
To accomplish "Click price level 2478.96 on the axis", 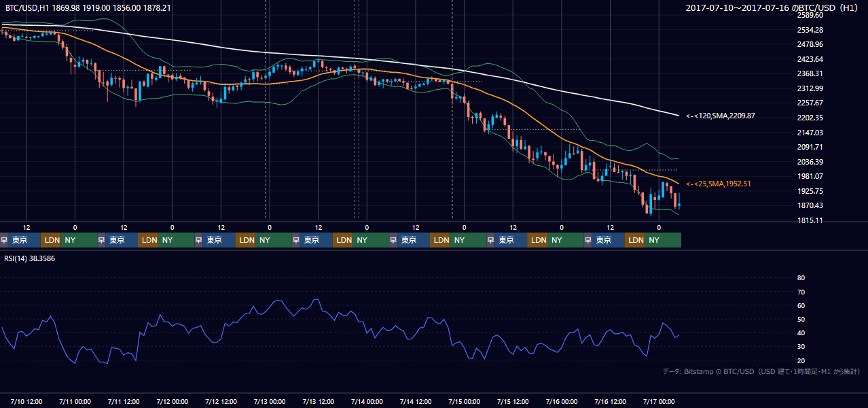I will pyautogui.click(x=810, y=44).
